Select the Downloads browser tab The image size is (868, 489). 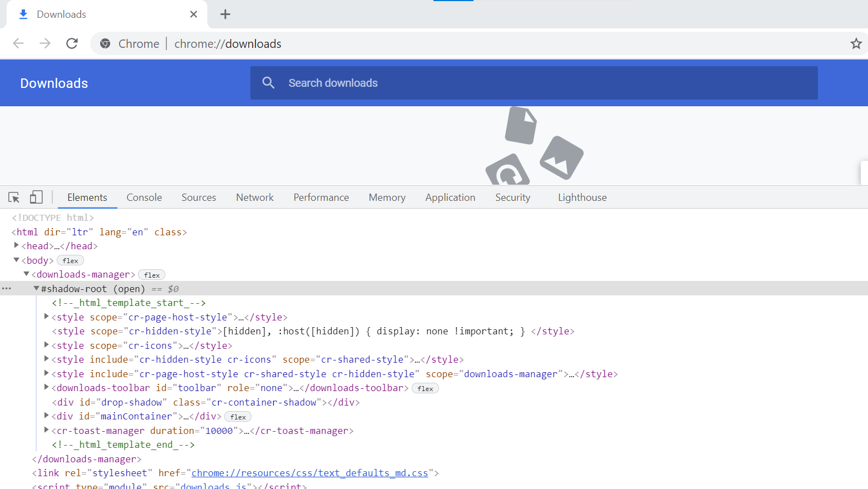(x=107, y=14)
